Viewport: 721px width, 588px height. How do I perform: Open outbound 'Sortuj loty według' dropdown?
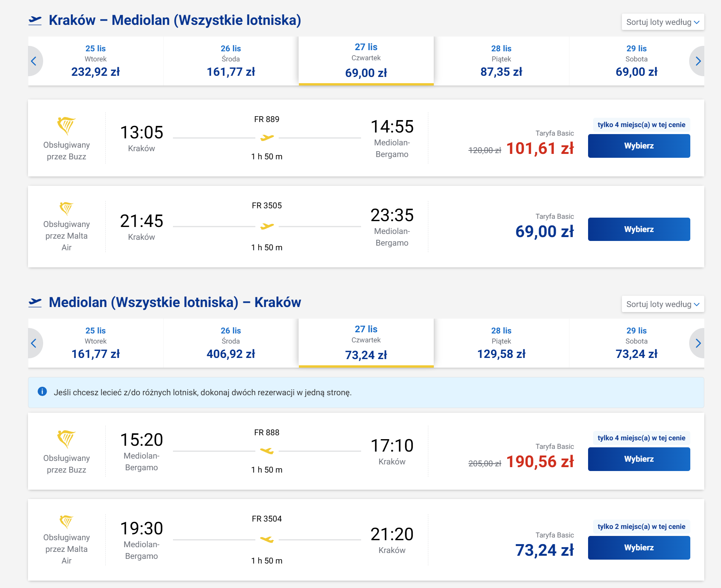pyautogui.click(x=662, y=22)
